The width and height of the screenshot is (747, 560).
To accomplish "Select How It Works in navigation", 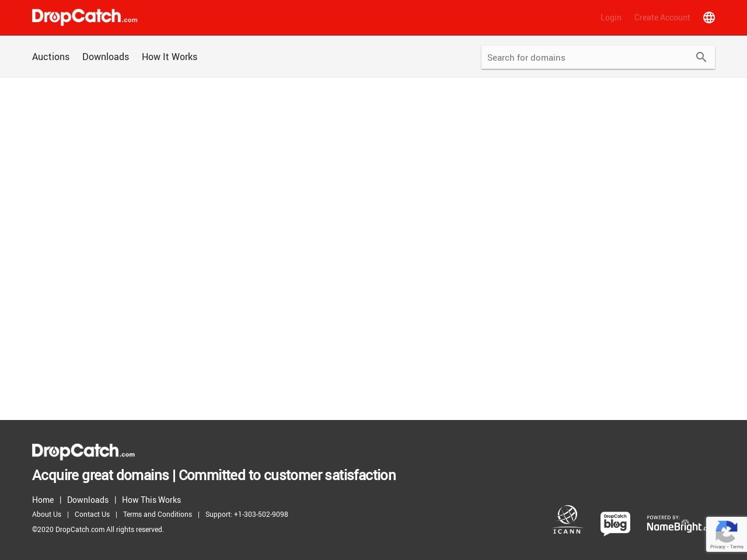I will (169, 57).
